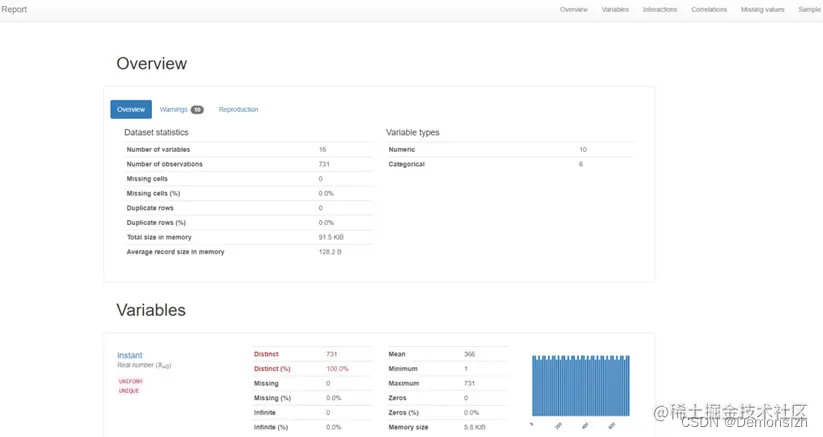
Task: Click the Variables section heading
Action: pos(151,310)
